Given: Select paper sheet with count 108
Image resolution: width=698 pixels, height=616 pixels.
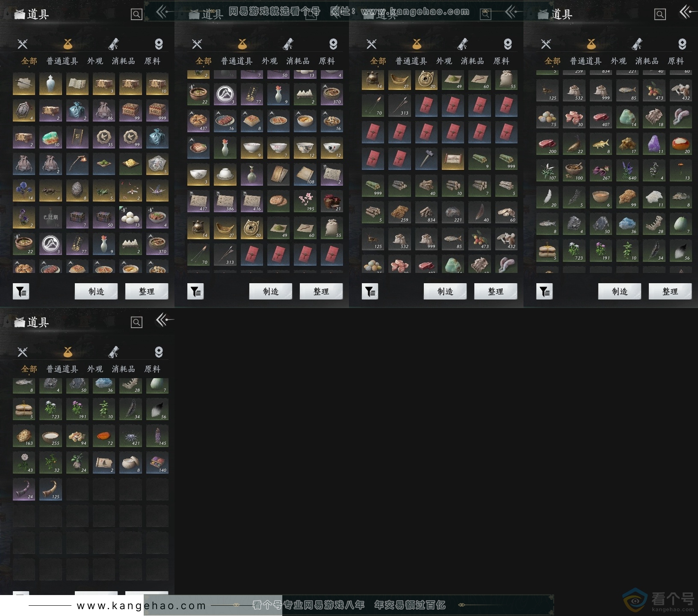Looking at the screenshot, I should point(305,175).
